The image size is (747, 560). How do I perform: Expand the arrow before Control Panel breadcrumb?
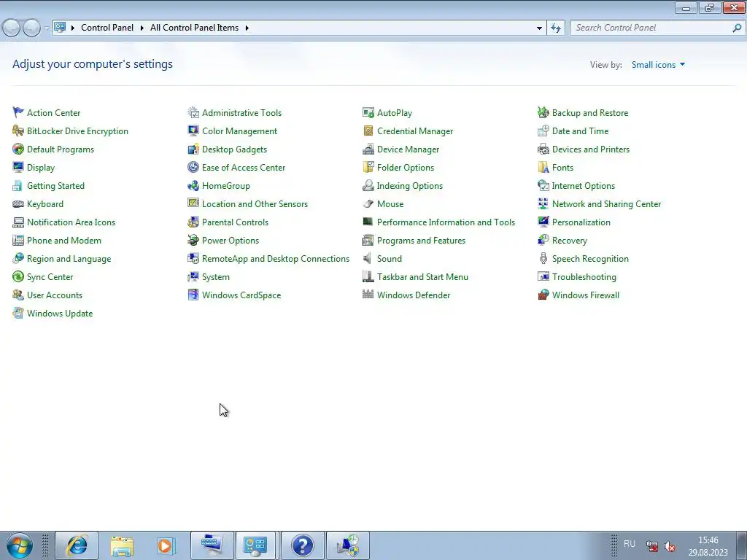tap(73, 28)
